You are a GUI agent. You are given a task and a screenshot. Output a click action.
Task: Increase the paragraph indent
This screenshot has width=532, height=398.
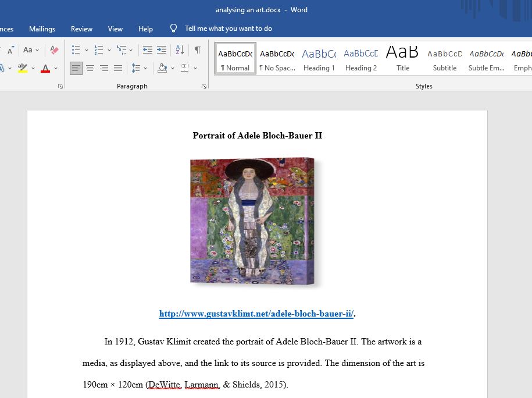click(x=162, y=50)
